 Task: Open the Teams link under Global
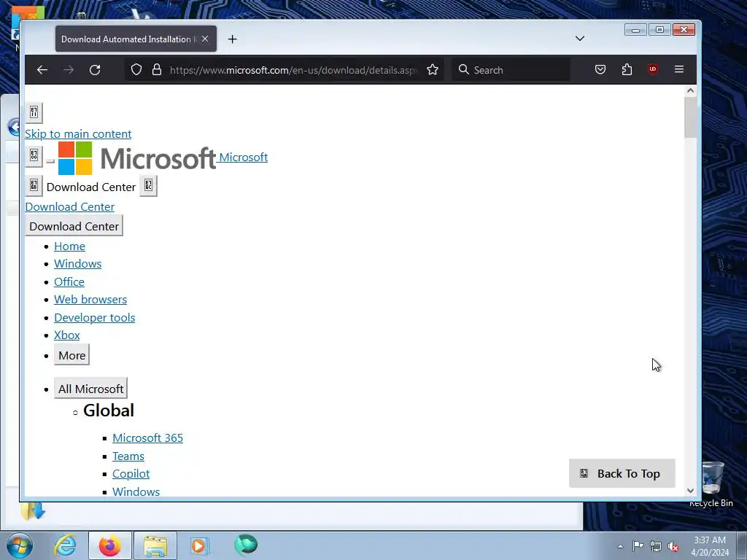pyautogui.click(x=128, y=456)
